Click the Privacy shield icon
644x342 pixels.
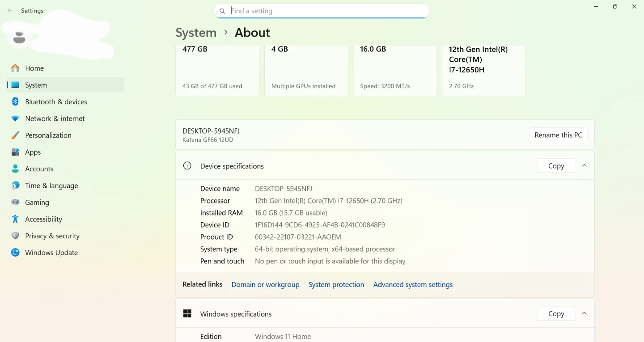pyautogui.click(x=15, y=236)
